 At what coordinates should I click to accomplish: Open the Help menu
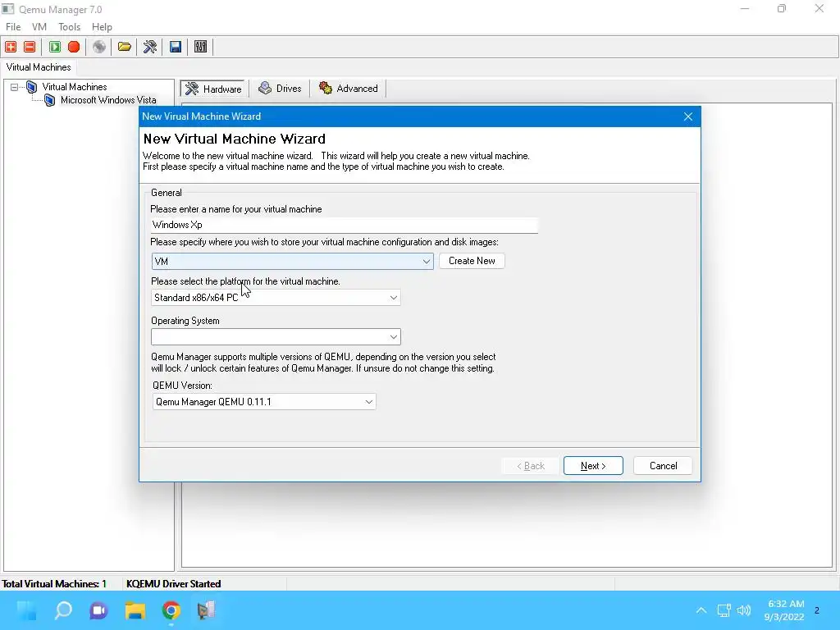pyautogui.click(x=102, y=27)
